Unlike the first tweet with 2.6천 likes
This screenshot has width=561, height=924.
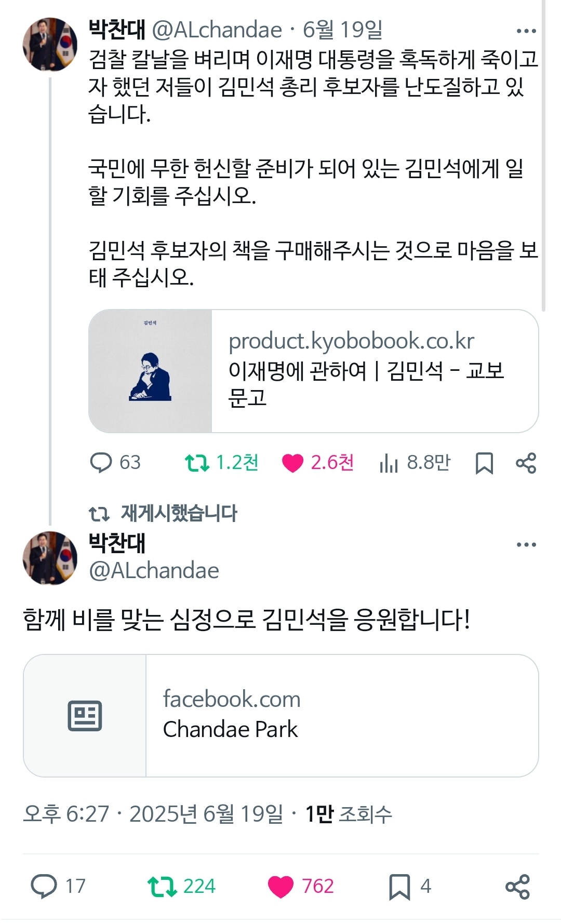pyautogui.click(x=292, y=462)
